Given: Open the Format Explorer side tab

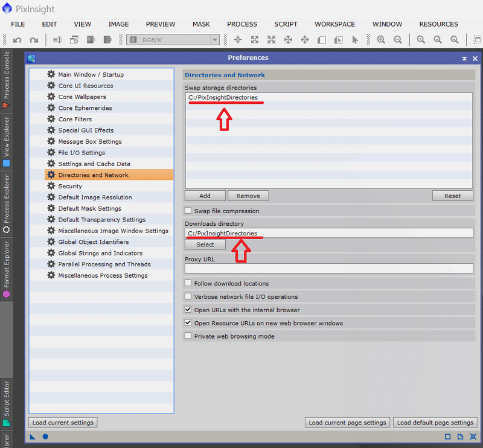Looking at the screenshot, I should (7, 269).
